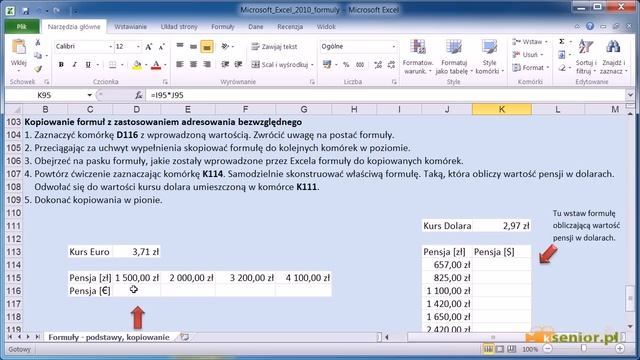Click the Clear eraser icon
This screenshot has width=640, height=360.
point(562,68)
